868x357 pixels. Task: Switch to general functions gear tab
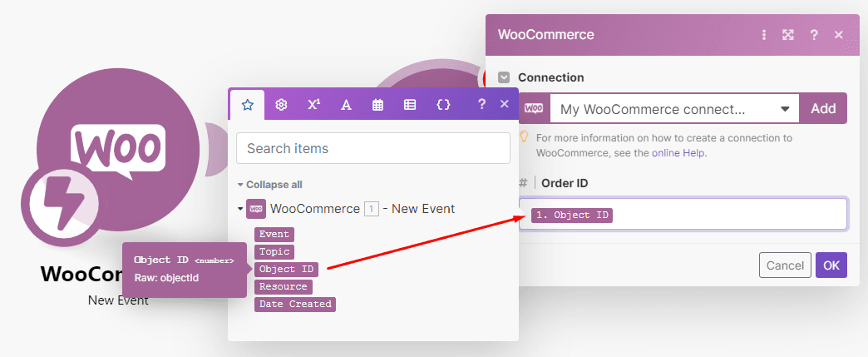pos(281,105)
